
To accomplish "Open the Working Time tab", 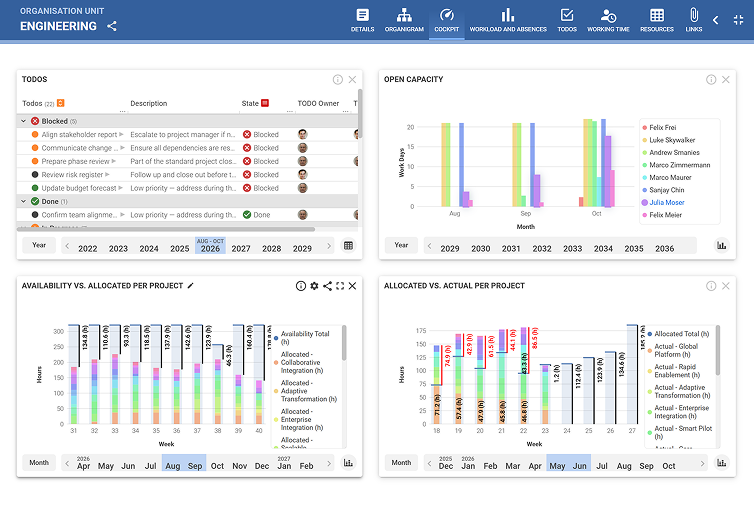I will point(608,20).
